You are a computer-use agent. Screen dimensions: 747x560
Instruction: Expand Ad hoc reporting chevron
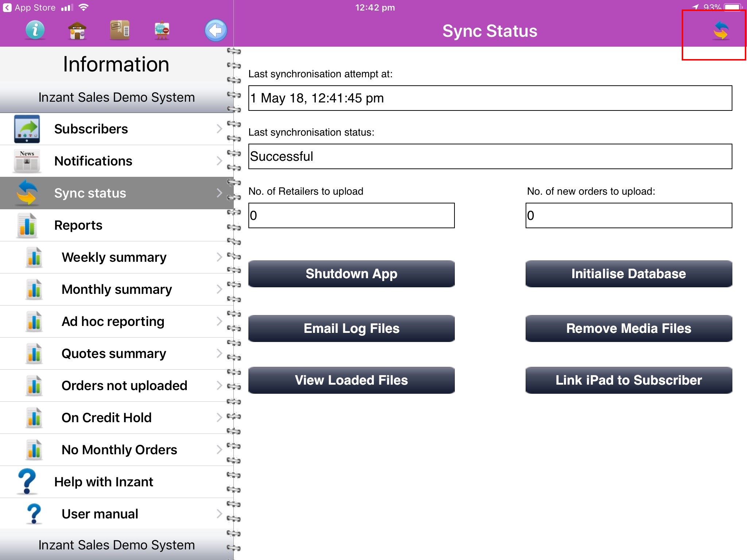point(219,321)
